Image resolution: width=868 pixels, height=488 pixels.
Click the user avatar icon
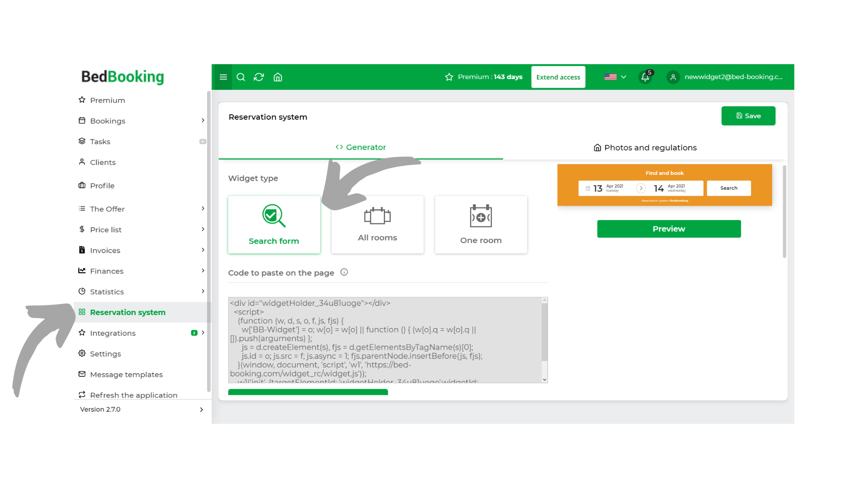(673, 77)
